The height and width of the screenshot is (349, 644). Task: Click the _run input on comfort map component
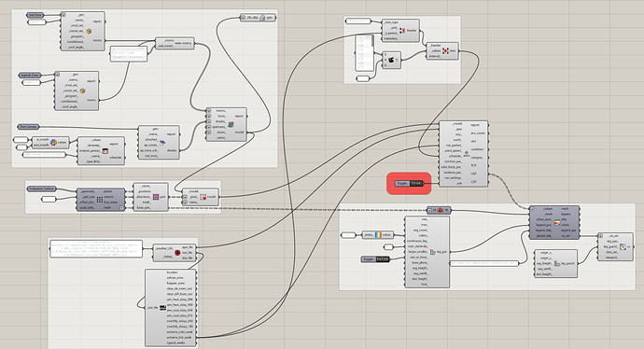coord(459,184)
